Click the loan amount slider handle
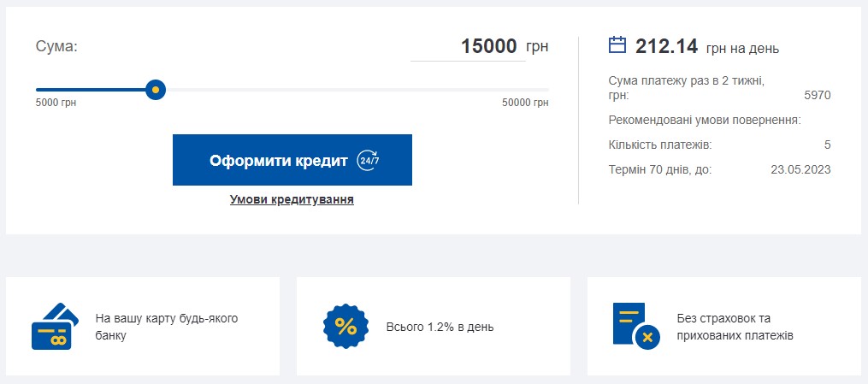 156,90
